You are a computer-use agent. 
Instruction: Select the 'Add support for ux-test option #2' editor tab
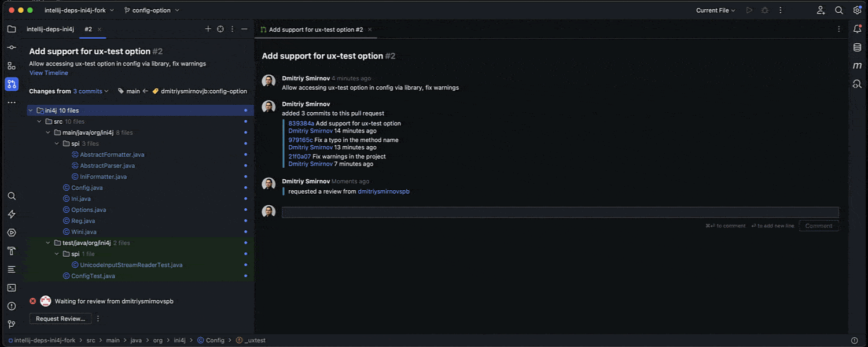(315, 29)
